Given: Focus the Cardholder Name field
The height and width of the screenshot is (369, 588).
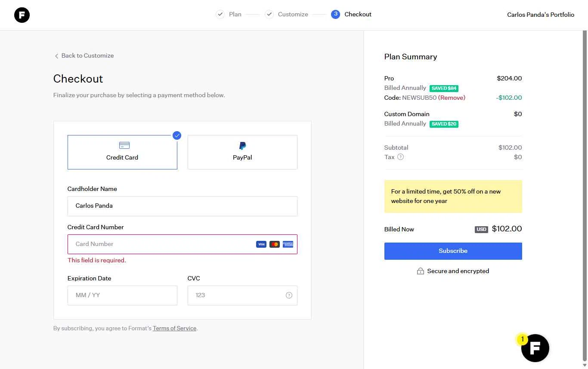Looking at the screenshot, I should 183,206.
